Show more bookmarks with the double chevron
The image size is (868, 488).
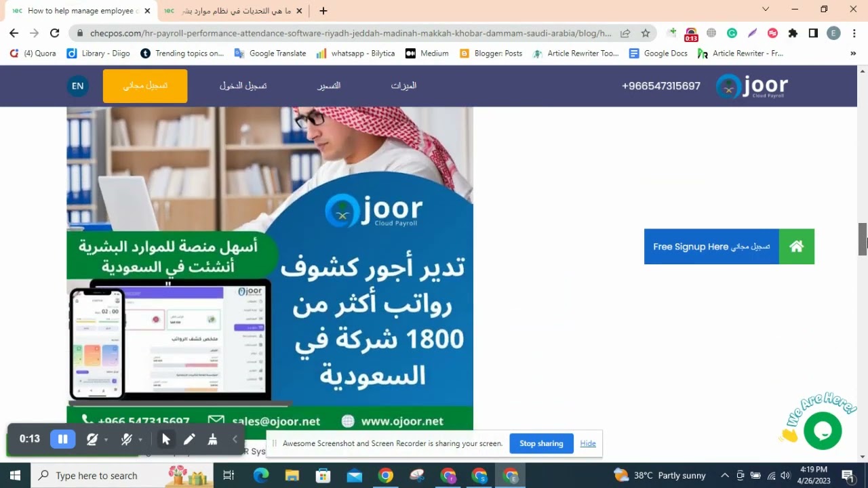point(853,53)
